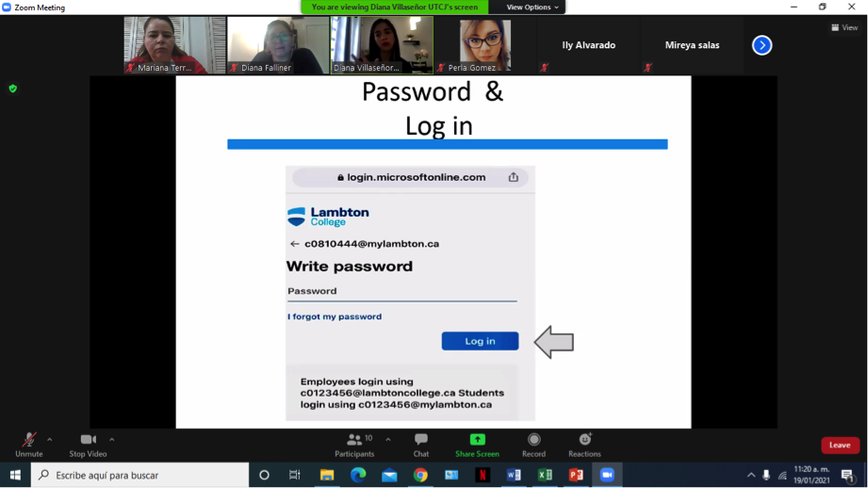Screen dimensions: 868x488
Task: Click the microphone tray icon
Action: tap(767, 475)
